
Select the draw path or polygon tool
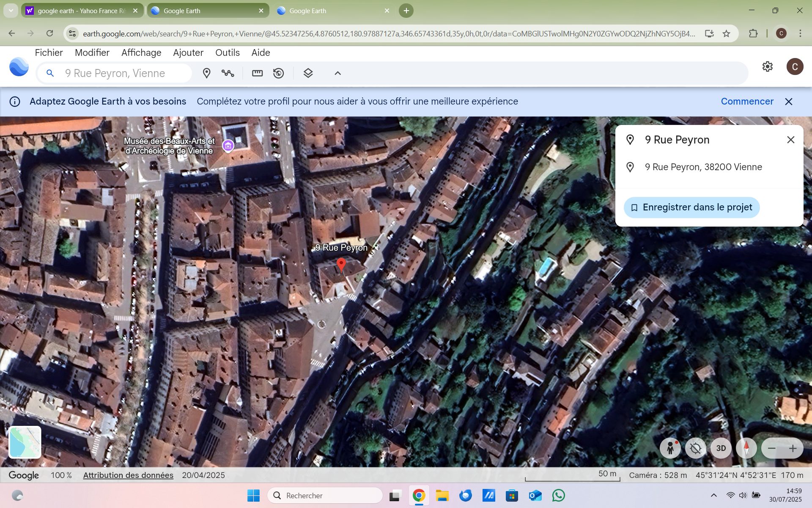pyautogui.click(x=228, y=73)
